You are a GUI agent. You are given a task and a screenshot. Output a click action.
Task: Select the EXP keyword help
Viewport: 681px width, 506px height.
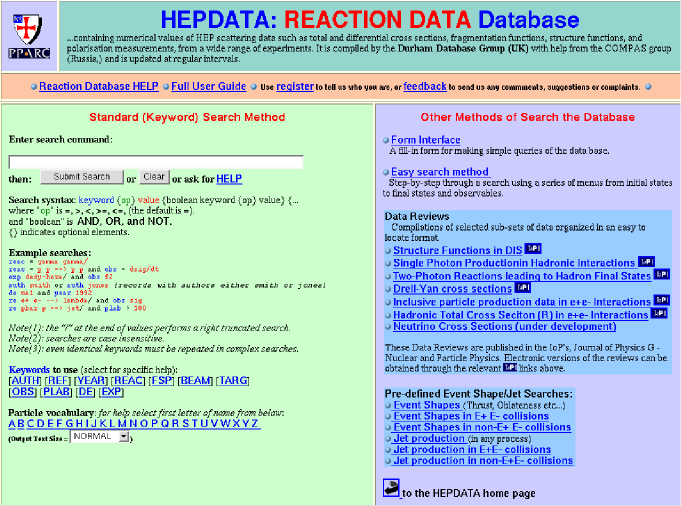(112, 391)
